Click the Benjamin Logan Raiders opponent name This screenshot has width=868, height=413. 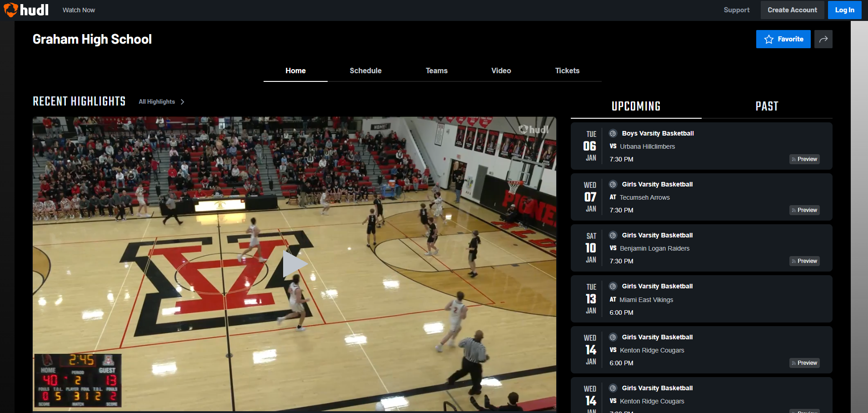pos(654,248)
